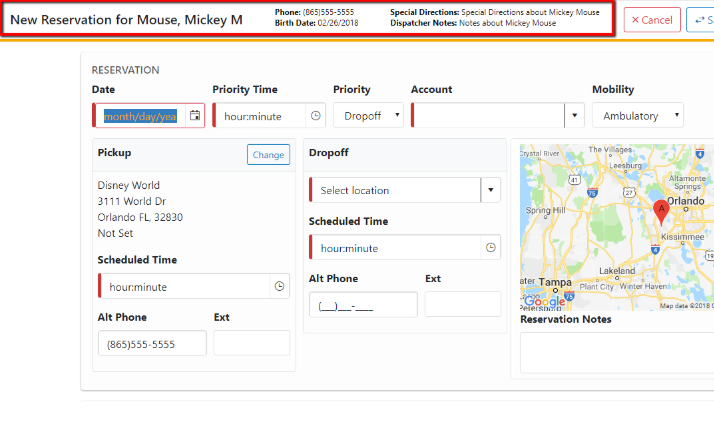
Task: Click the Dropoff Ext field
Action: (x=463, y=305)
